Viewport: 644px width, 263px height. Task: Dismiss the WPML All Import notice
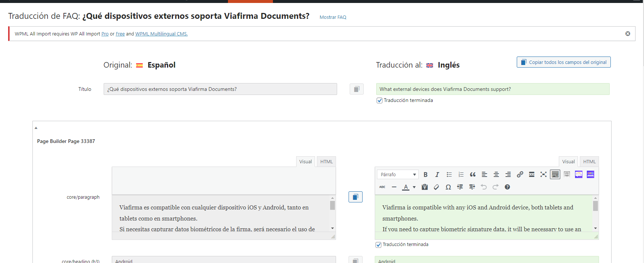click(x=627, y=34)
